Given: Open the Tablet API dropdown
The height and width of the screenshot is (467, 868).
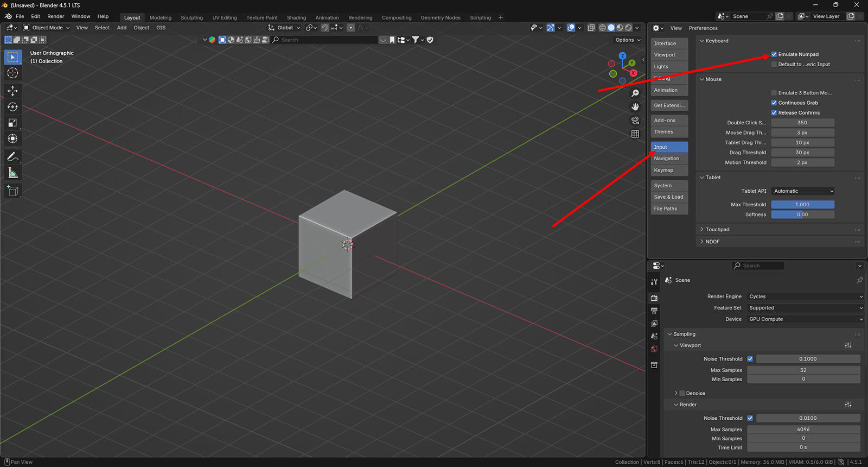Looking at the screenshot, I should (803, 191).
